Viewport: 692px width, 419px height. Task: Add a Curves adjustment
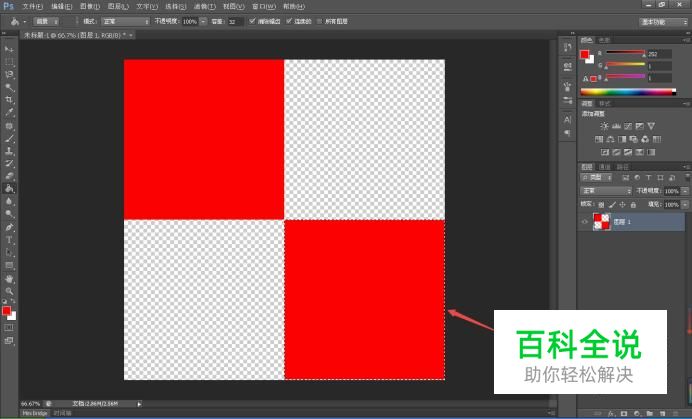(628, 126)
